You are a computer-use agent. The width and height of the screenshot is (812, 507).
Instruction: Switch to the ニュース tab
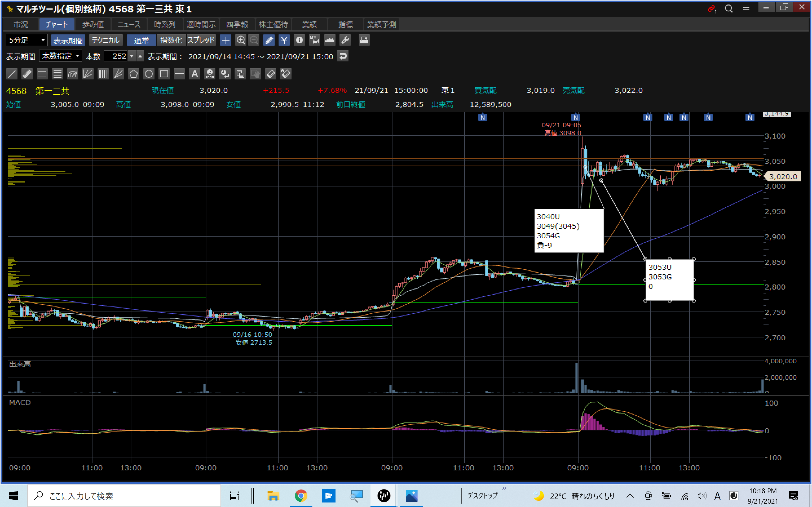[x=129, y=25]
